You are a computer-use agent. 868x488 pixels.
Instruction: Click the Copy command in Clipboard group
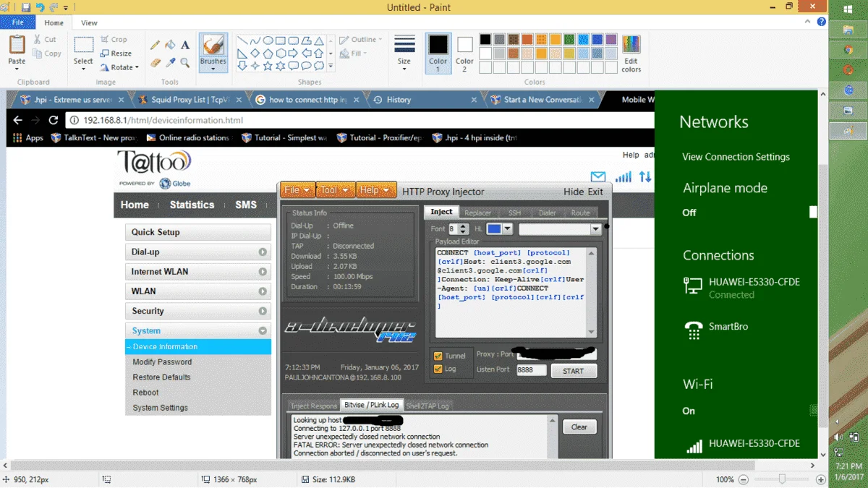[47, 53]
